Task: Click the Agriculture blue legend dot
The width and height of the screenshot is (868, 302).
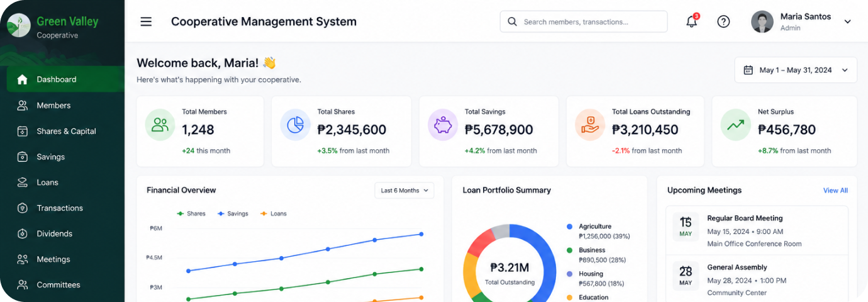Action: coord(569,226)
